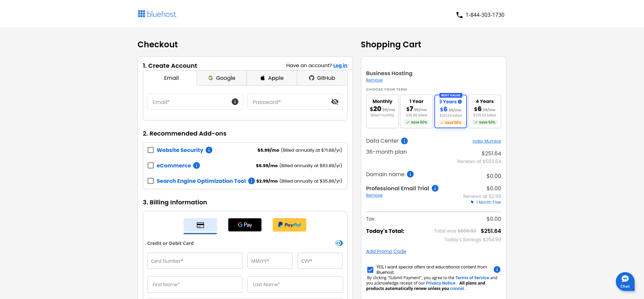Remove Professional Email Trial from cart

tap(374, 195)
